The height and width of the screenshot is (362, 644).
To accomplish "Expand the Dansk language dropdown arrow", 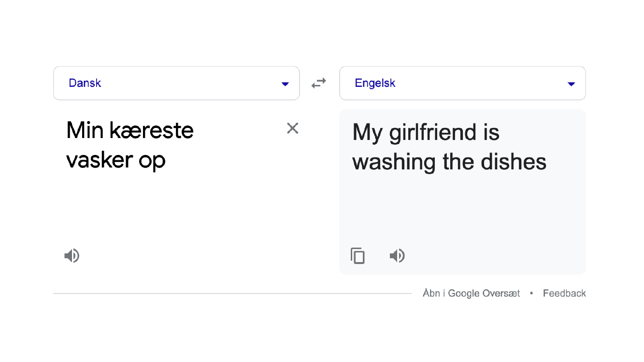I will pyautogui.click(x=285, y=84).
